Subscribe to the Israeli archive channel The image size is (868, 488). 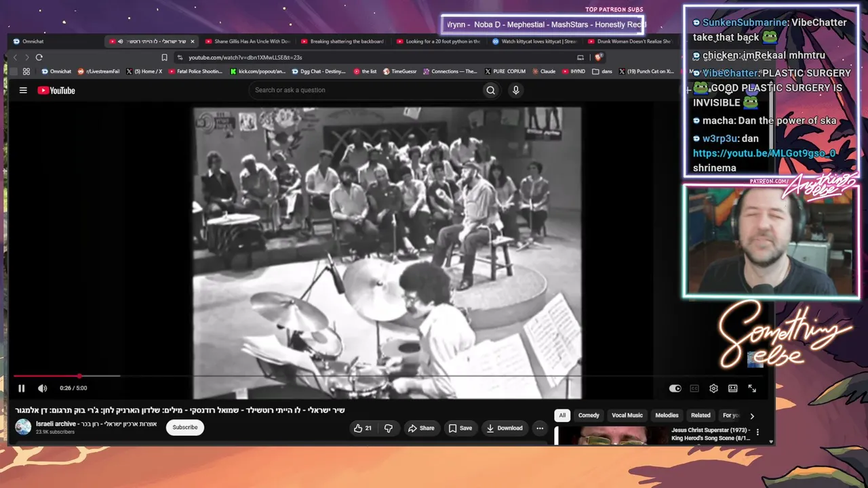[185, 428]
